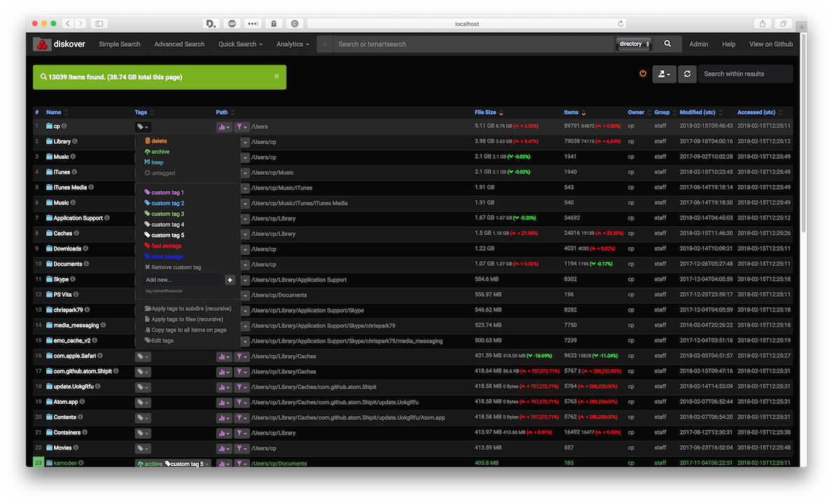Click the refresh results button
This screenshot has height=504, width=833.
click(x=687, y=74)
